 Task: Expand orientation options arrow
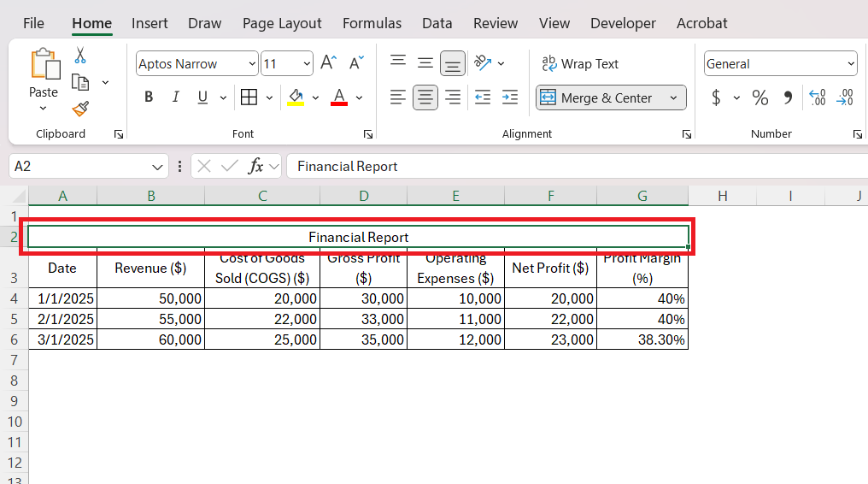tap(501, 63)
